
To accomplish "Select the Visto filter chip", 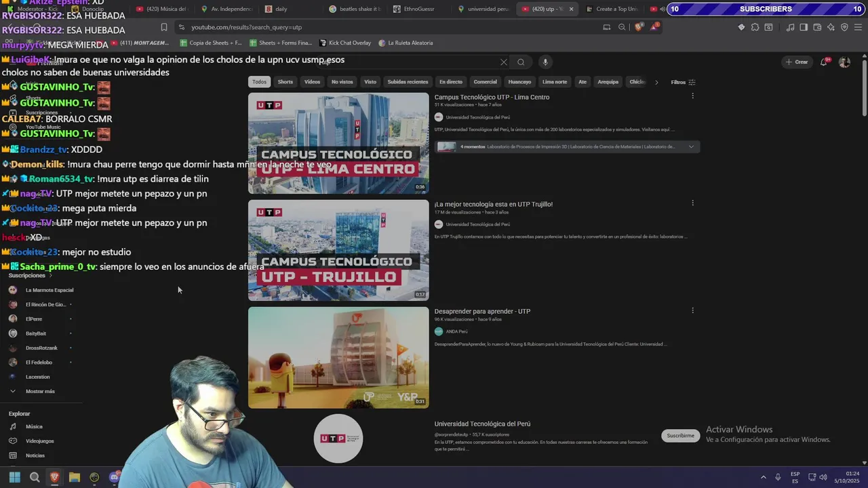I will point(370,82).
